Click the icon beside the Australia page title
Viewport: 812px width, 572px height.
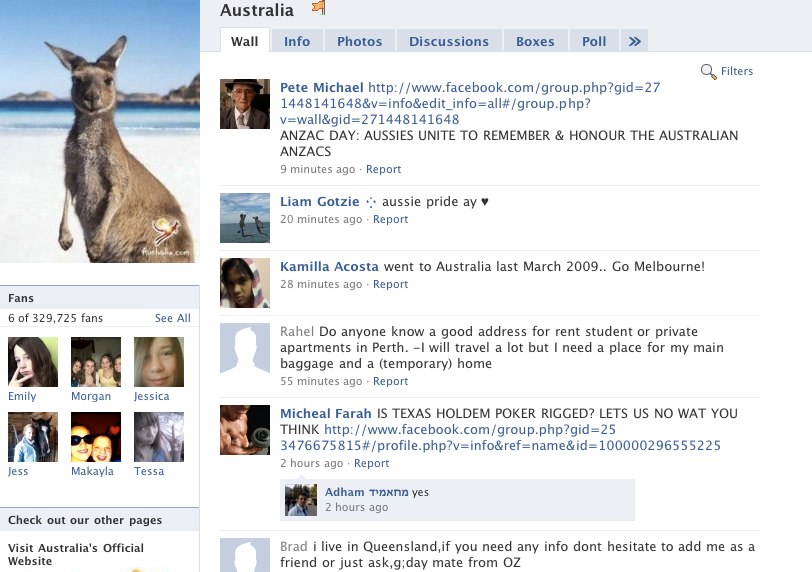pyautogui.click(x=318, y=9)
